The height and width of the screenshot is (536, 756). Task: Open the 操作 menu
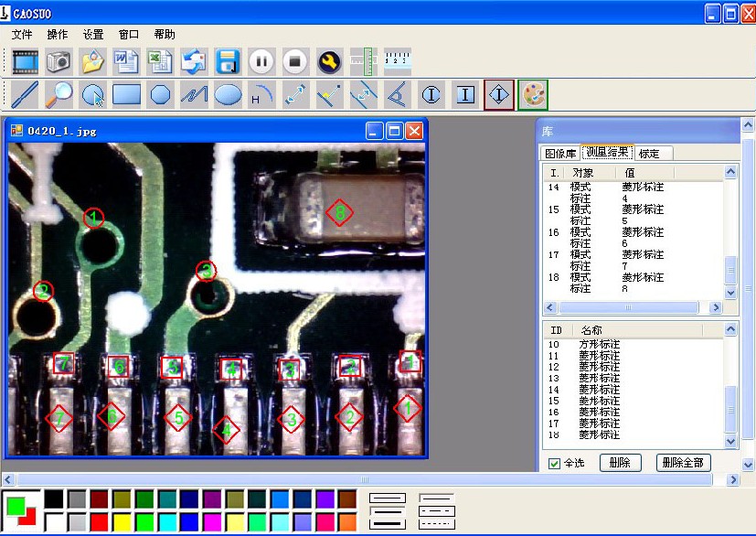[58, 35]
